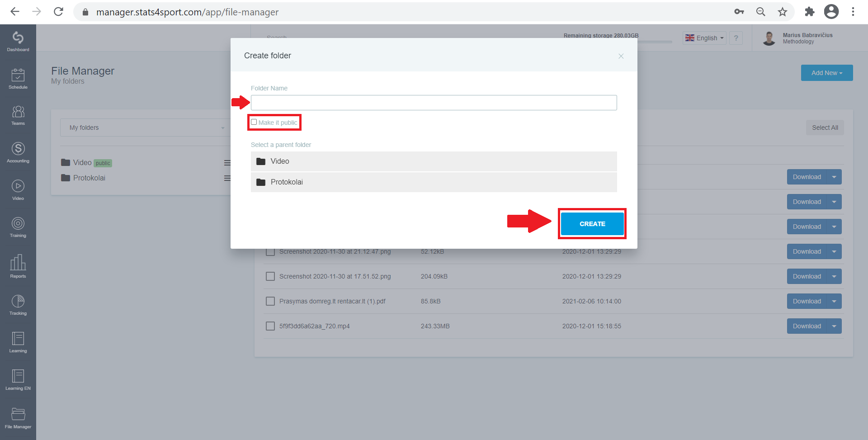Viewport: 868px width, 440px height.
Task: Check the 5f9f3dd6a62aa_720.mp4 file checkbox
Action: pyautogui.click(x=270, y=326)
